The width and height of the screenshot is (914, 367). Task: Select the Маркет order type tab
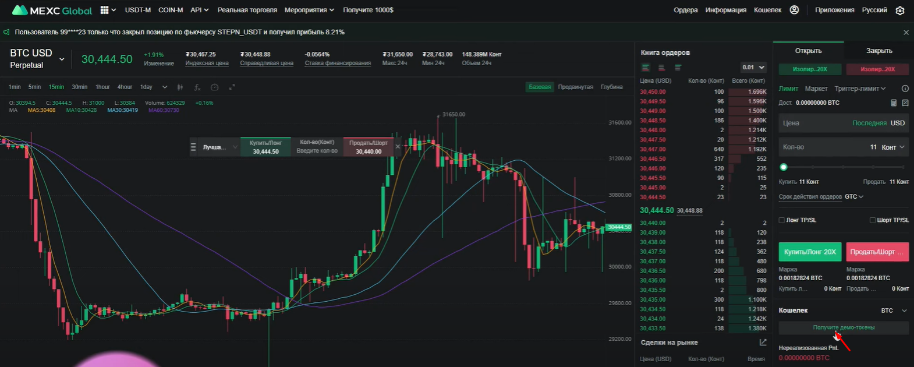(816, 89)
